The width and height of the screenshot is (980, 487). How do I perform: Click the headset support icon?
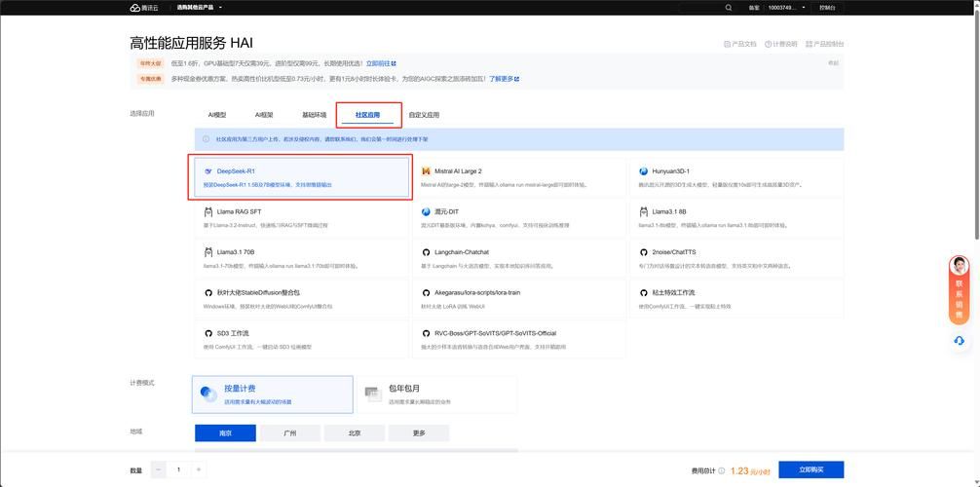(x=959, y=340)
